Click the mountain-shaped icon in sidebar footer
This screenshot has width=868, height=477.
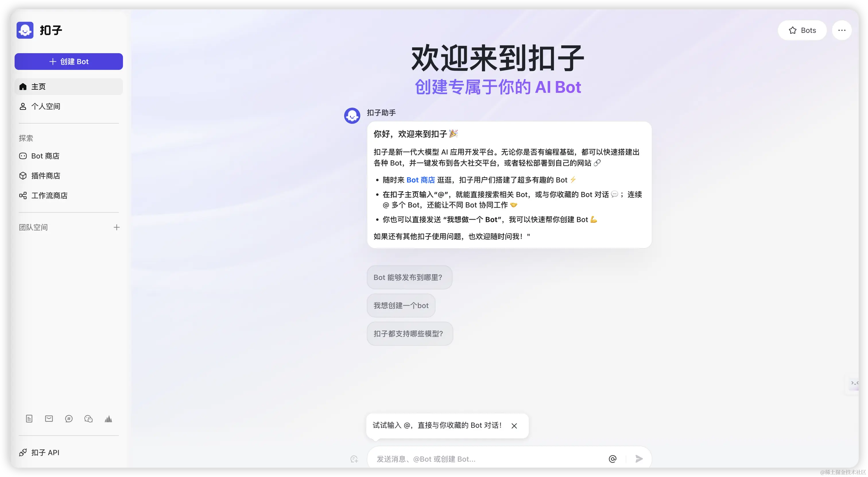108,419
